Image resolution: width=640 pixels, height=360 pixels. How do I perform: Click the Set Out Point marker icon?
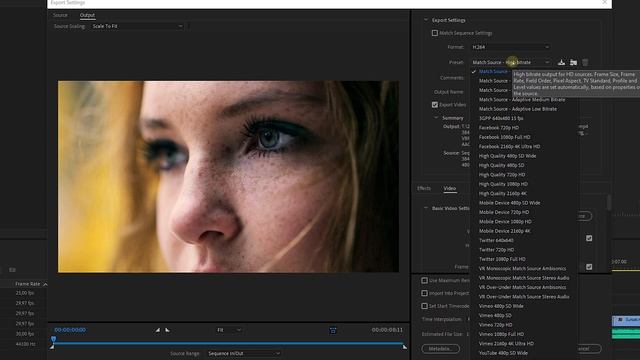(167, 330)
